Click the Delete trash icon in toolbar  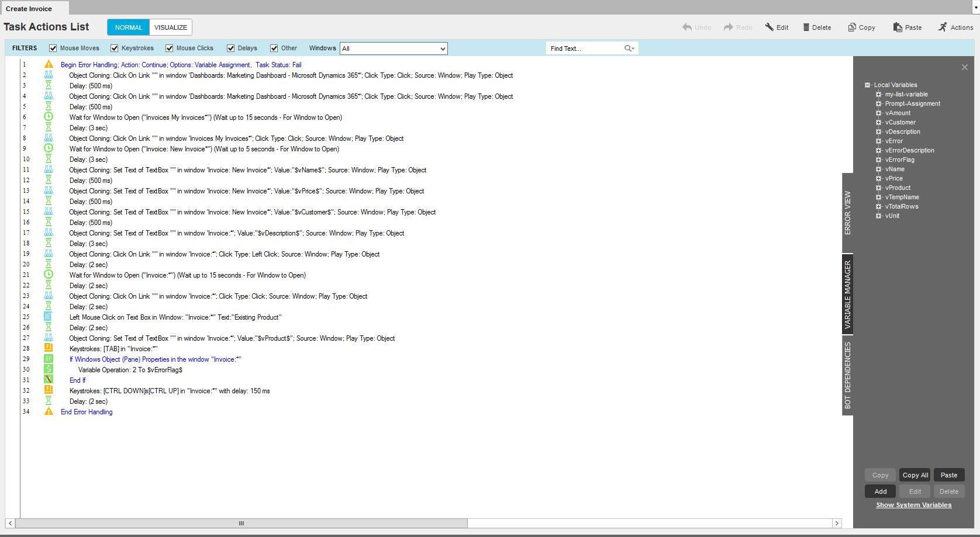806,27
